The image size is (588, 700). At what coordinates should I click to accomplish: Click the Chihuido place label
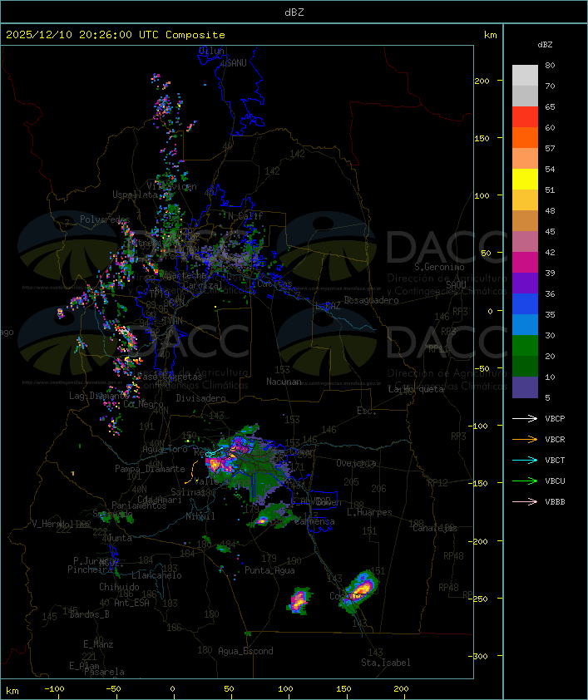(x=119, y=587)
